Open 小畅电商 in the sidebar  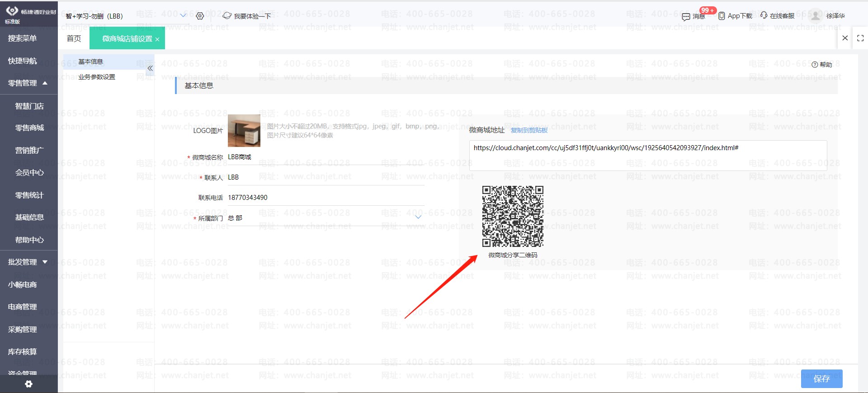[22, 284]
